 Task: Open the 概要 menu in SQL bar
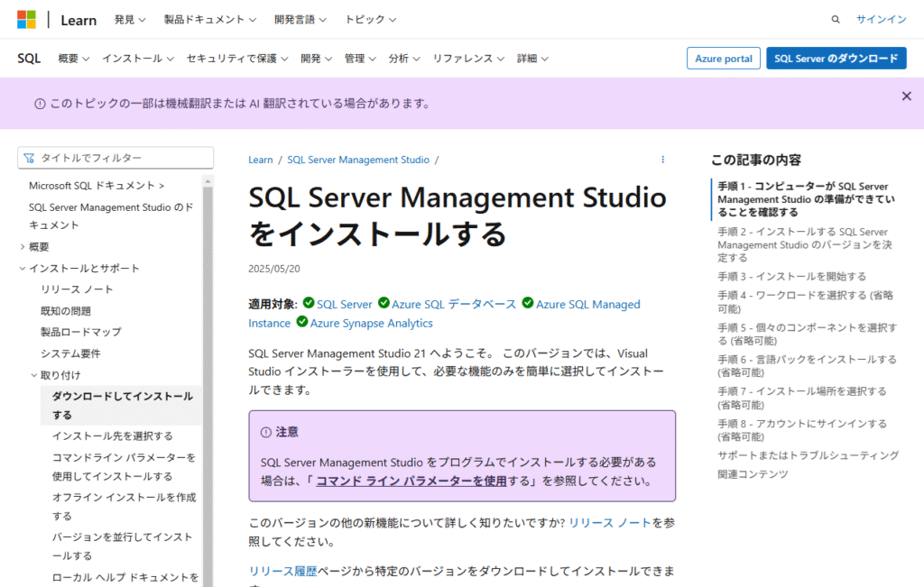[74, 59]
